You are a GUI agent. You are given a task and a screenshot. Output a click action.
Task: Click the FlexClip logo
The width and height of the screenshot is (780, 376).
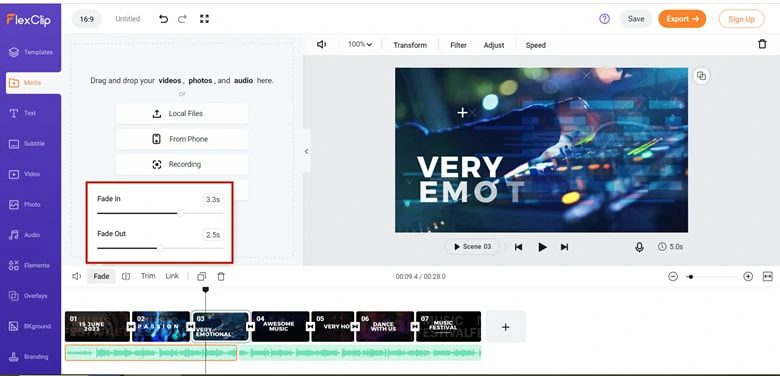tap(28, 19)
